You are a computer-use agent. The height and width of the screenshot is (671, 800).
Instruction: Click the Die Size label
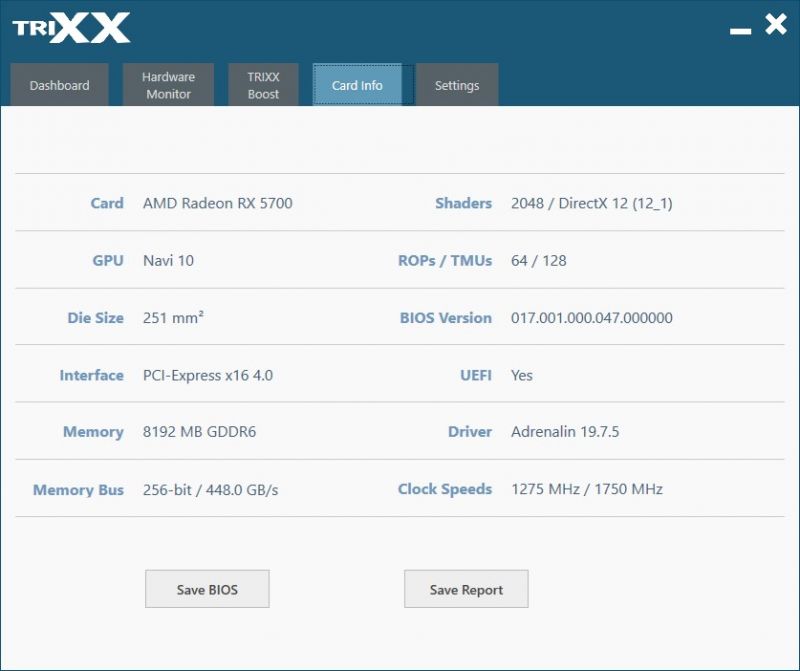pos(95,318)
